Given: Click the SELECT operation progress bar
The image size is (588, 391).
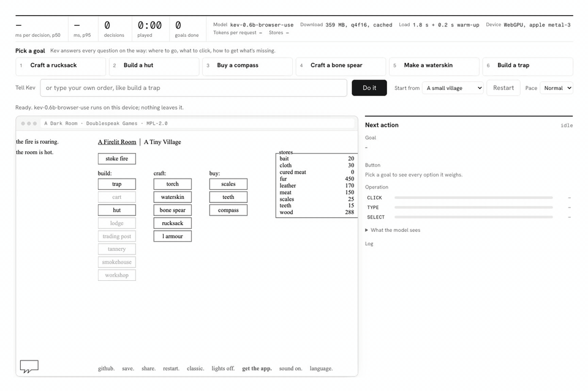Looking at the screenshot, I should [473, 217].
